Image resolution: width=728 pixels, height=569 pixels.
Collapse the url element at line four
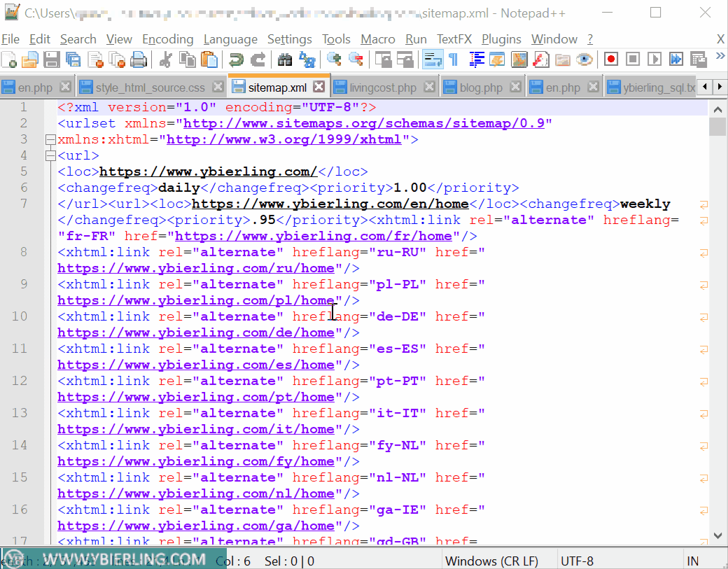50,155
